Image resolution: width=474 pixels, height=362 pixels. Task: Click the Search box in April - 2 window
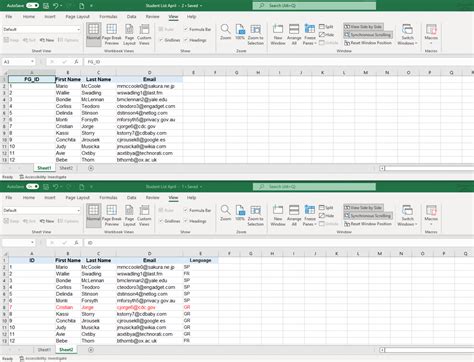coord(314,6)
